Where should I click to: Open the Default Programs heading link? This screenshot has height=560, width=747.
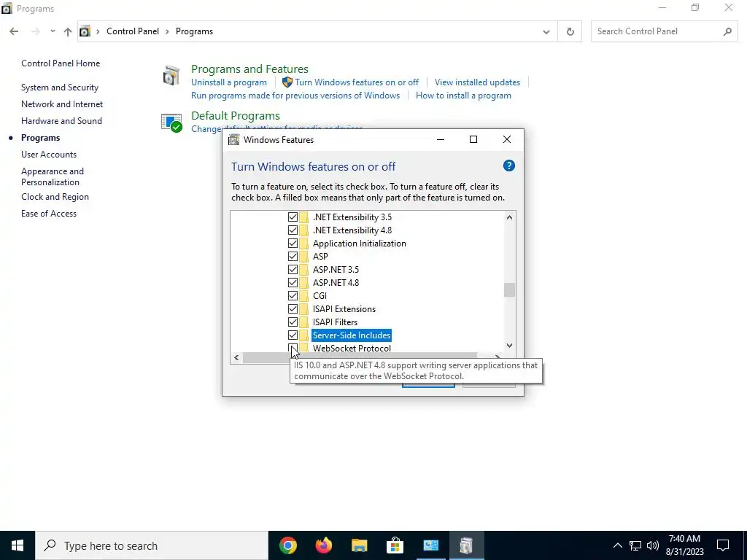(236, 116)
